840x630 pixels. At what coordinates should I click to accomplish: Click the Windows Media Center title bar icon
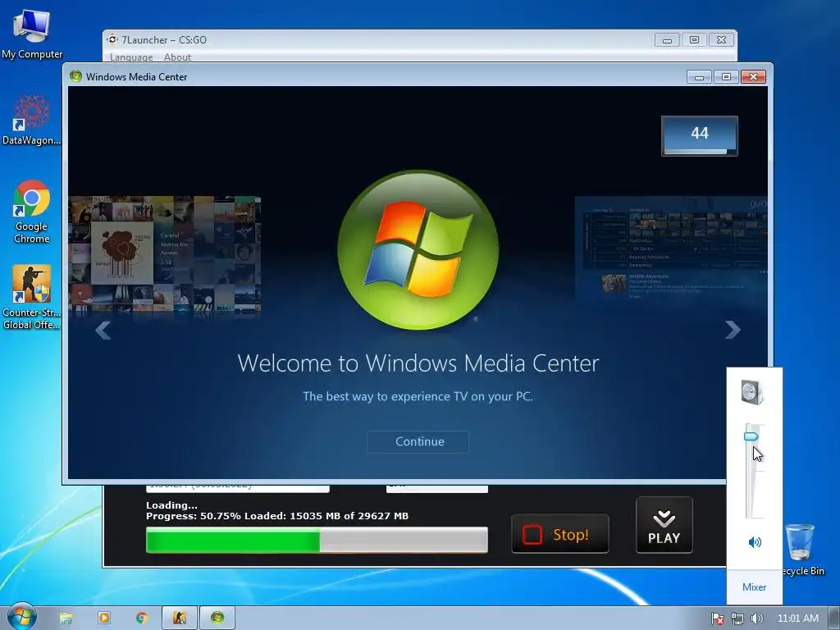pos(75,76)
